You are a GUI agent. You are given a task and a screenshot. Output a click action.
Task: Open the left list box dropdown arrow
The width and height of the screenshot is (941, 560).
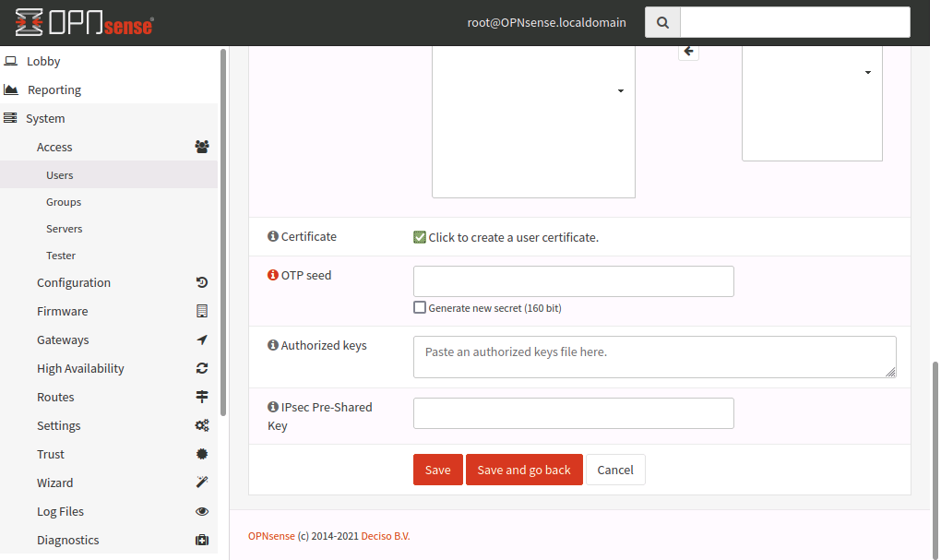[x=621, y=90]
